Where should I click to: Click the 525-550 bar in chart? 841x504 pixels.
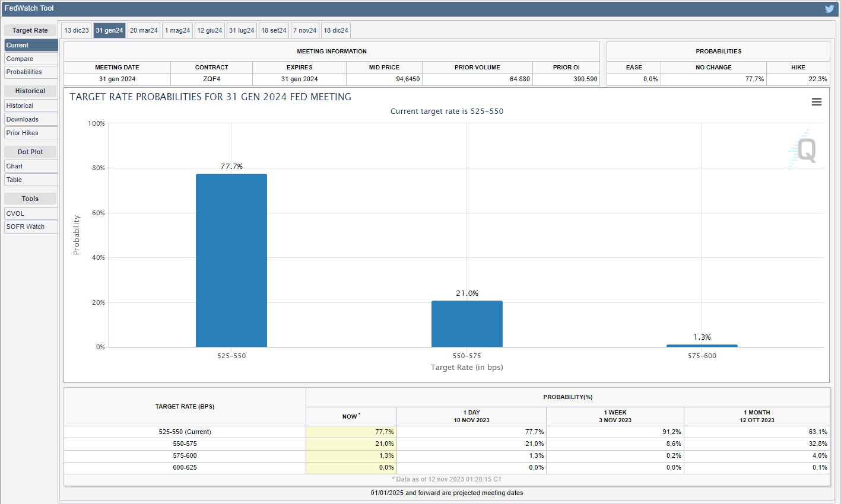coord(231,260)
